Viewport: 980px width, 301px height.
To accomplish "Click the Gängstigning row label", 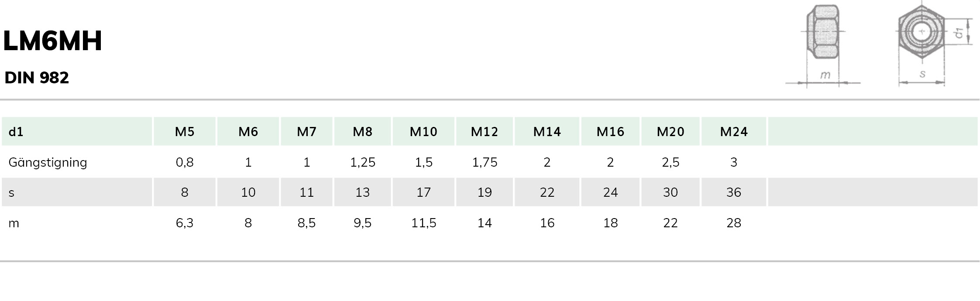I will (48, 163).
